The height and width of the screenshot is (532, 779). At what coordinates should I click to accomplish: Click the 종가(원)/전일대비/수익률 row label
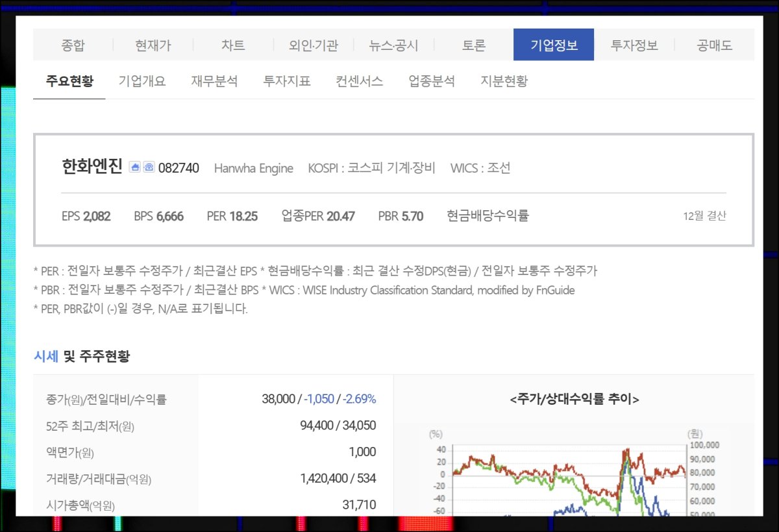tap(106, 400)
